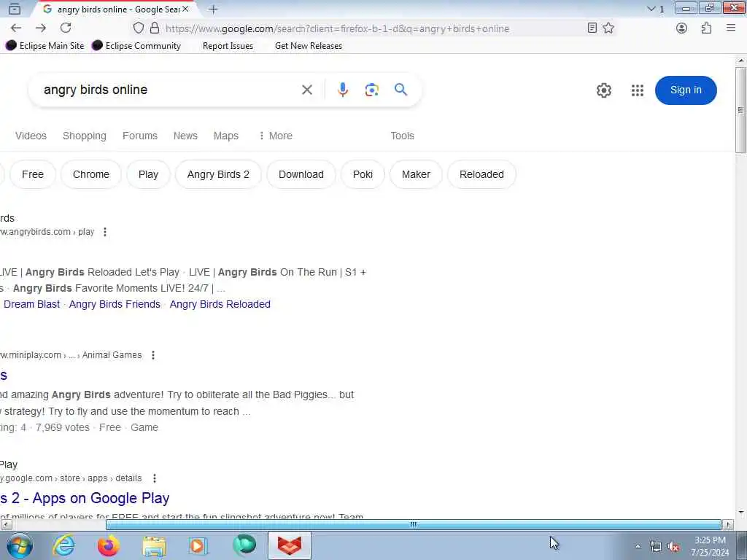The width and height of the screenshot is (747, 560).
Task: Open the Report Issues bookmark
Action: (228, 46)
